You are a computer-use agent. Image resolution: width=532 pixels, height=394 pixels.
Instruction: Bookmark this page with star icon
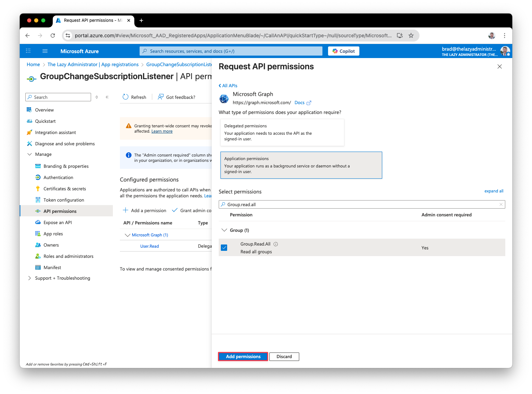coord(411,36)
